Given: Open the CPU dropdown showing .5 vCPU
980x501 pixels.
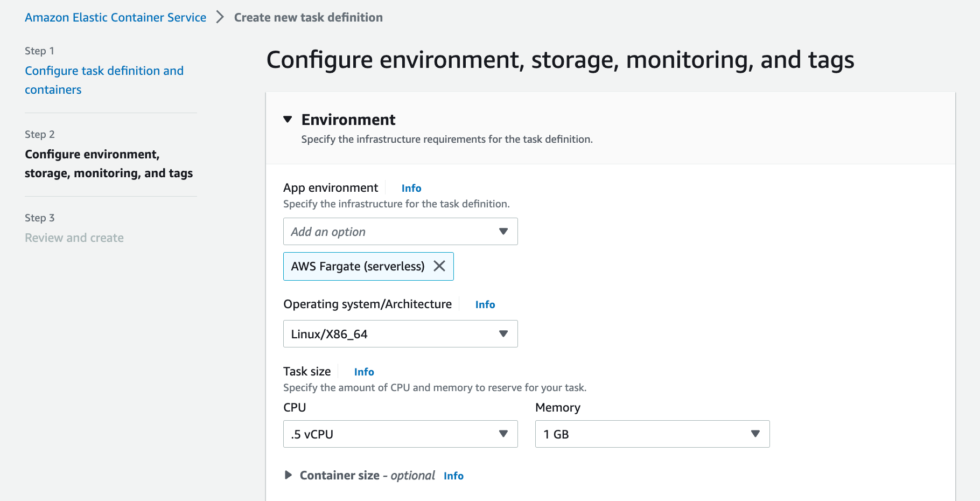Looking at the screenshot, I should (503, 434).
